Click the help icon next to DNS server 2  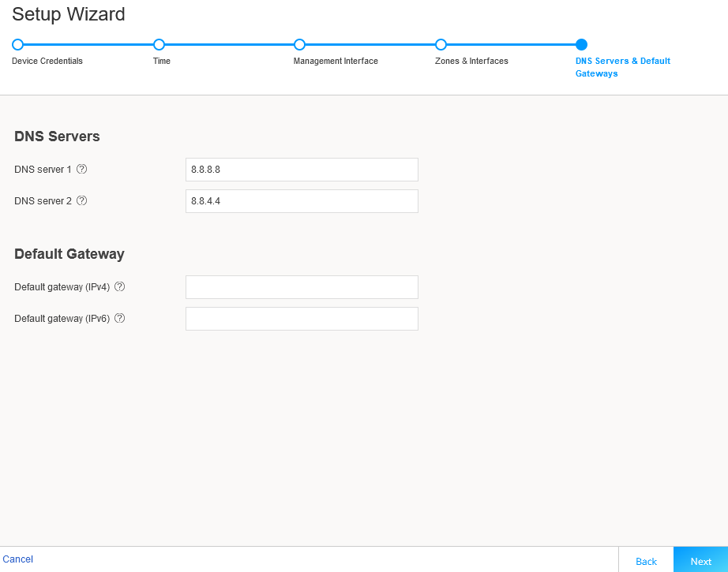tap(82, 200)
